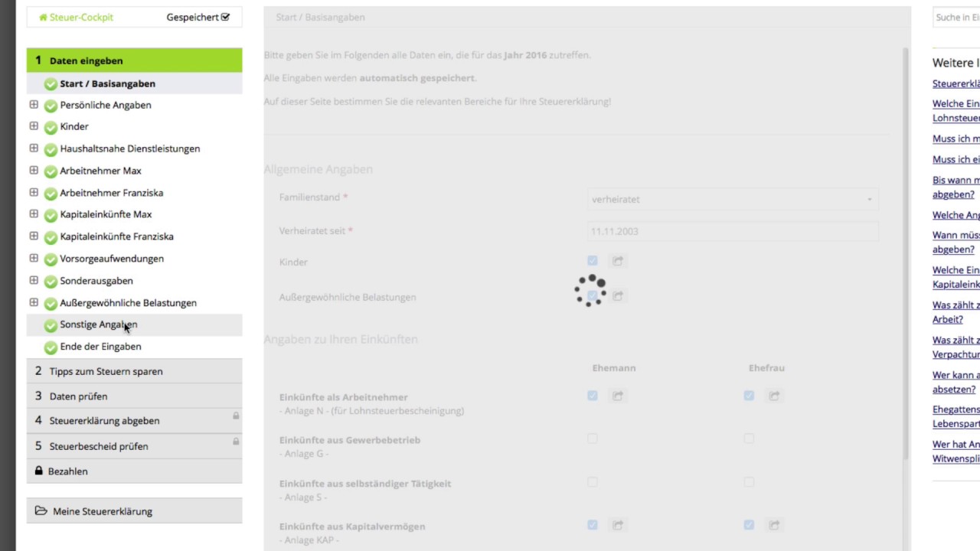Click green check icon beside Persönliche Angaben
This screenshot has height=551, width=980.
tap(51, 106)
